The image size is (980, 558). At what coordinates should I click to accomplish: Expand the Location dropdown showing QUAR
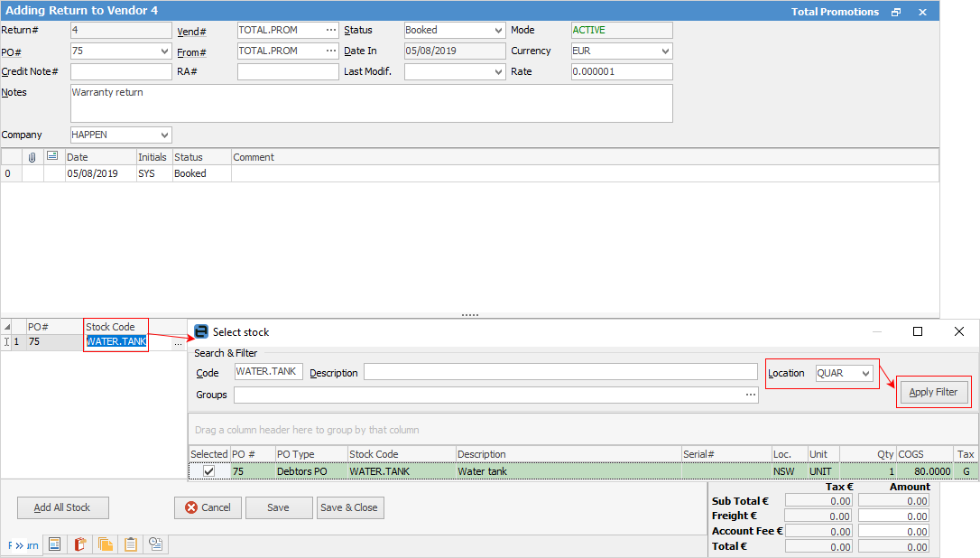865,373
